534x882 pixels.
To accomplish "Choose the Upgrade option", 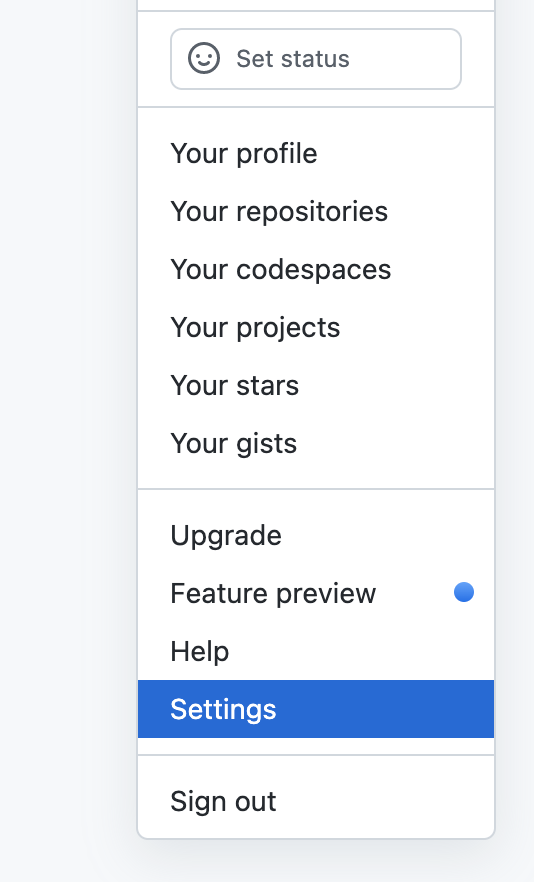I will coord(316,536).
